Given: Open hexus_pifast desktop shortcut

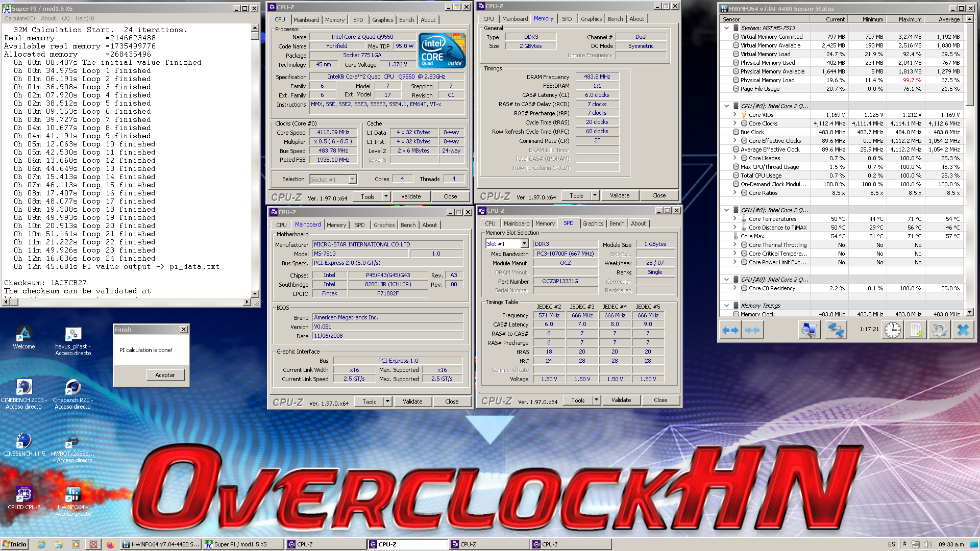Looking at the screenshot, I should pos(73,341).
